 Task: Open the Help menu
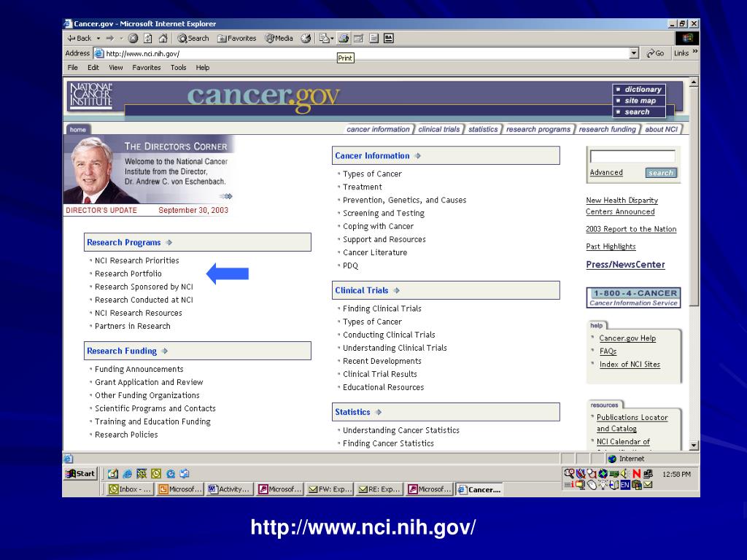pyautogui.click(x=203, y=68)
